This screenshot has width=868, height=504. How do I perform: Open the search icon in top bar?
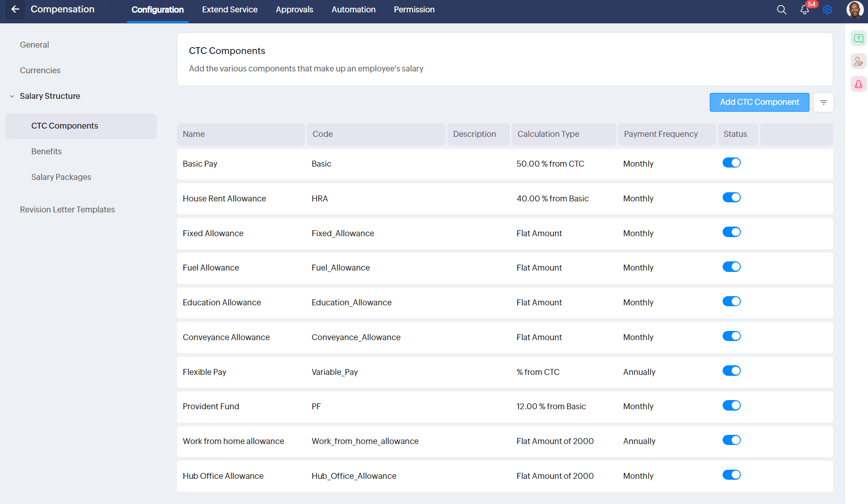(782, 10)
